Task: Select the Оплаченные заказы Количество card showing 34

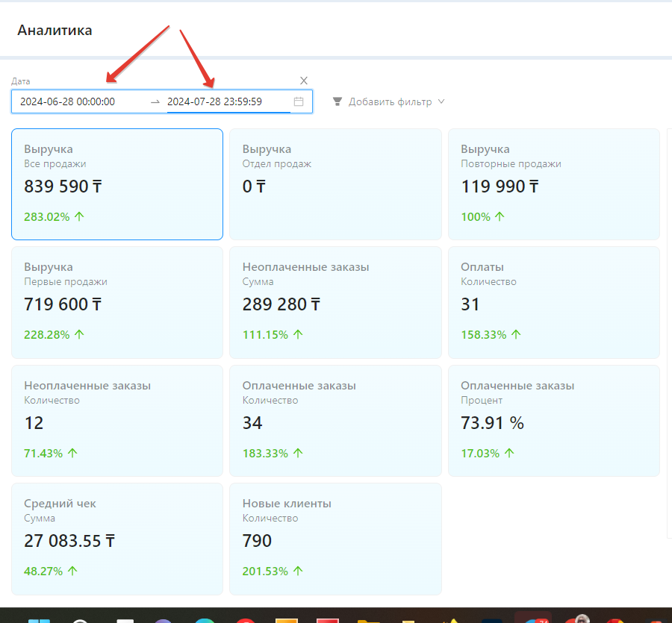Action: click(x=335, y=420)
